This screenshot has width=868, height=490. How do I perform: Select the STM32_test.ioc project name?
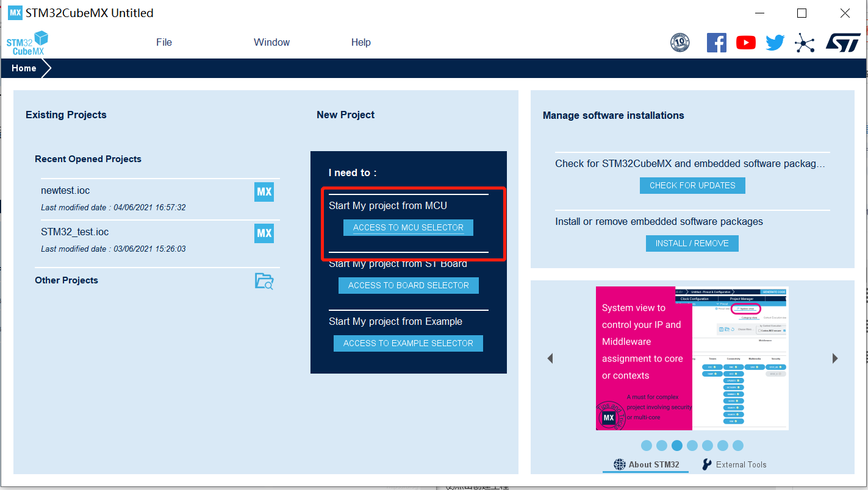point(75,232)
